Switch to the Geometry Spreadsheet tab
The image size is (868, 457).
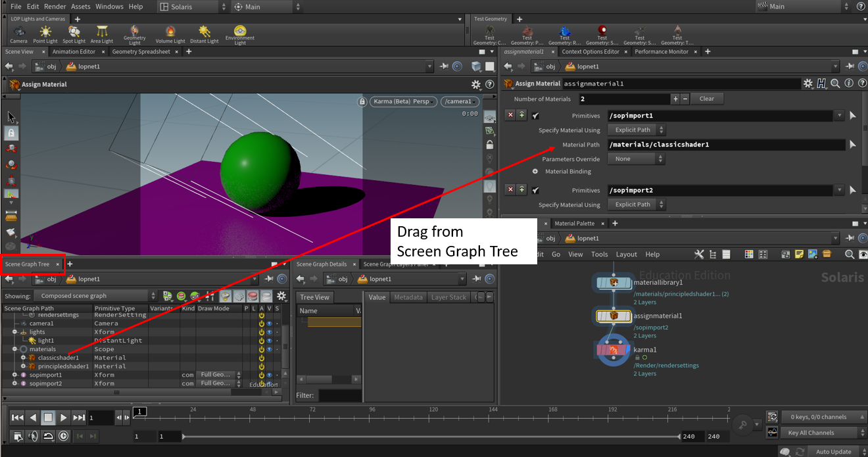[x=141, y=52]
